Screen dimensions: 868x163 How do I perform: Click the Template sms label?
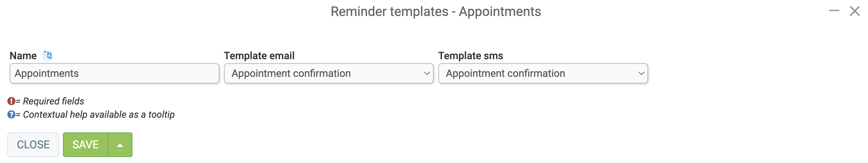tap(470, 56)
